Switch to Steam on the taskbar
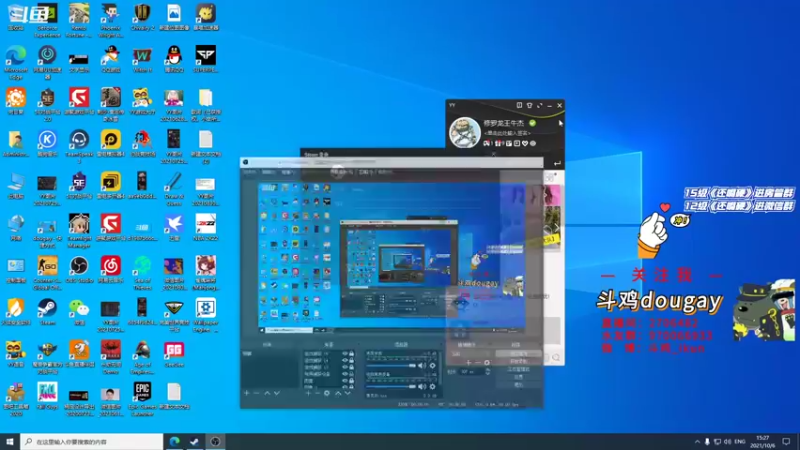The image size is (800, 450). (194, 441)
